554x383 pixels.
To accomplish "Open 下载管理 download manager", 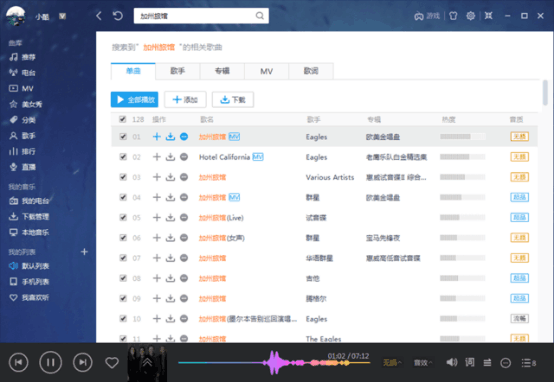I will pos(29,217).
